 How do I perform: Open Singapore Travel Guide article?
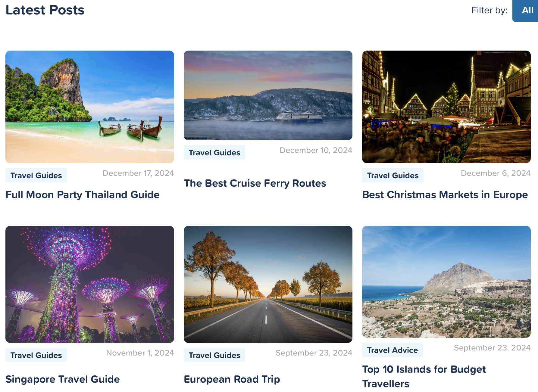pyautogui.click(x=63, y=379)
